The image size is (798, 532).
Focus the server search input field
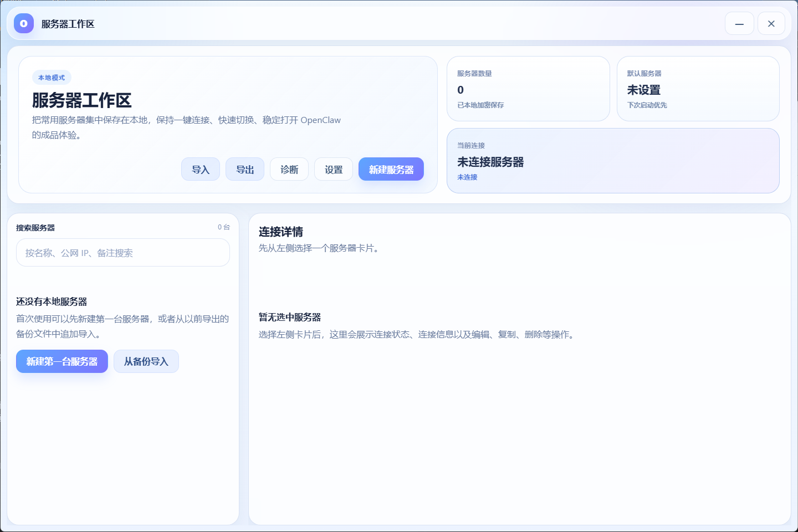coord(122,252)
